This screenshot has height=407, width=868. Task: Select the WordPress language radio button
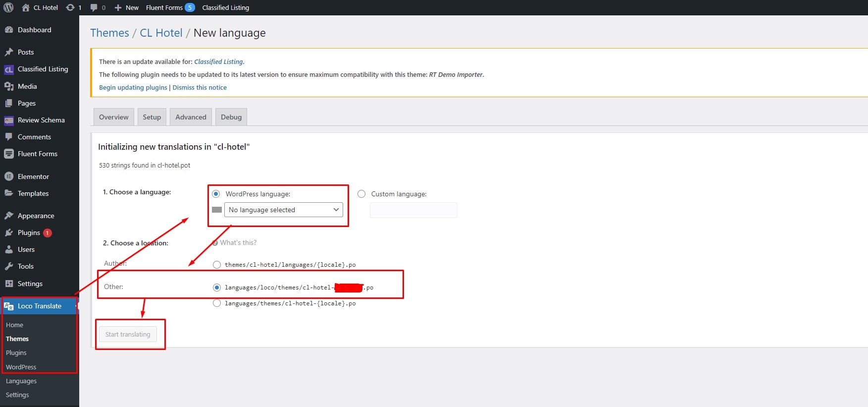tap(216, 194)
